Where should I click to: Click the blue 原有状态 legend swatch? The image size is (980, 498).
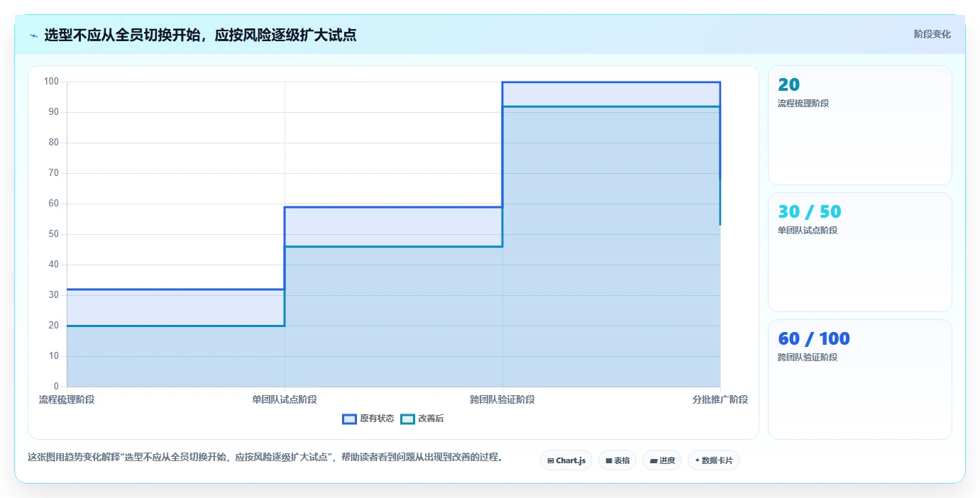(x=349, y=419)
